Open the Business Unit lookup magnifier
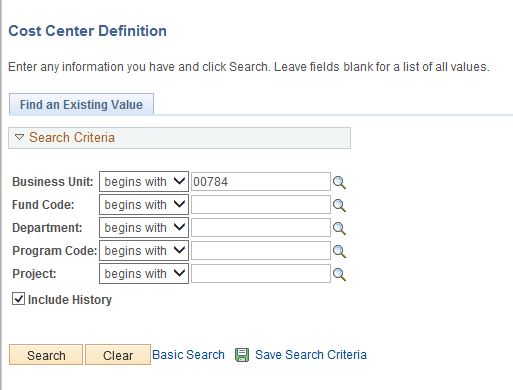This screenshot has width=513, height=390. 339,182
